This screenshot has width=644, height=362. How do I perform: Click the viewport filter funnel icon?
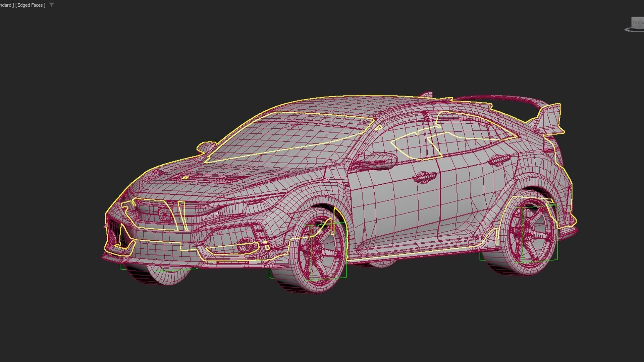[x=51, y=5]
